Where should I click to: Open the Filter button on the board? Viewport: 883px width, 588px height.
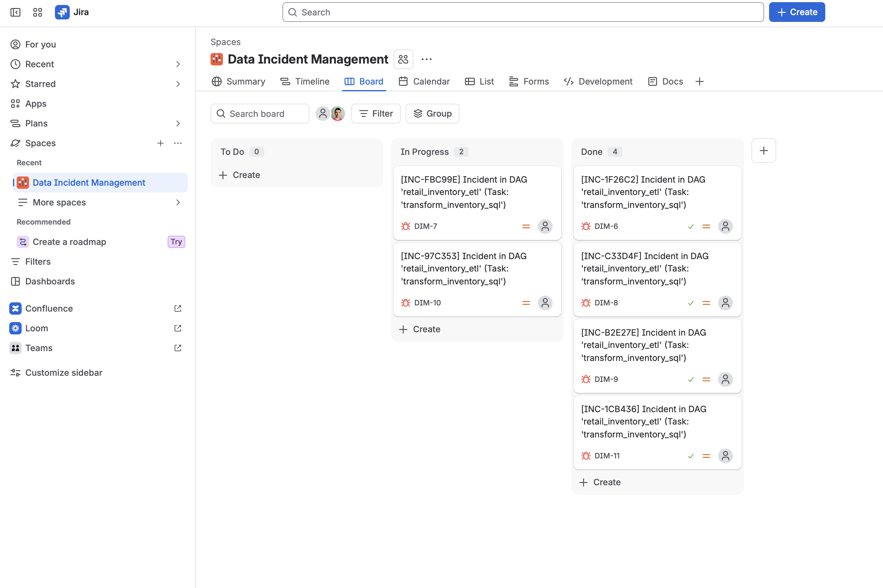[x=376, y=114]
